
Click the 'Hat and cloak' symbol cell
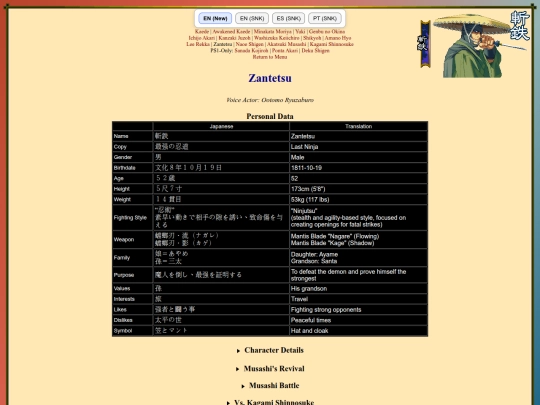pos(359,331)
